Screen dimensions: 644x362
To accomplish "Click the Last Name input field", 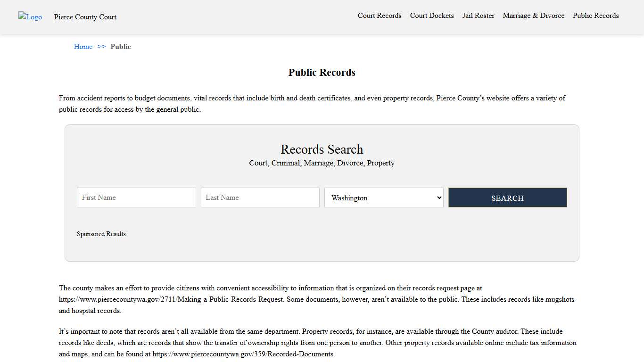I will [260, 197].
